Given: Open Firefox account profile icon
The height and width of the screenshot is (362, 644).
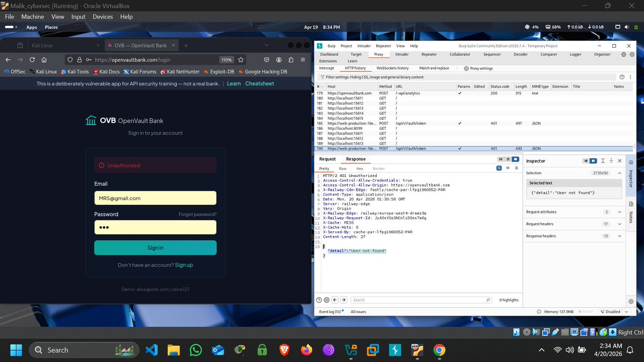Looking at the screenshot, I should coord(279,60).
